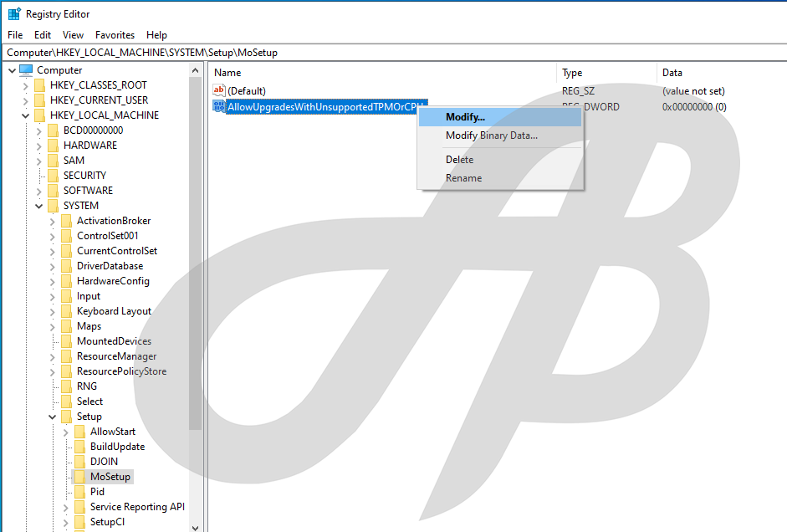This screenshot has height=532, width=787.
Task: Click the Registry Editor app icon in title bar
Action: [x=14, y=13]
